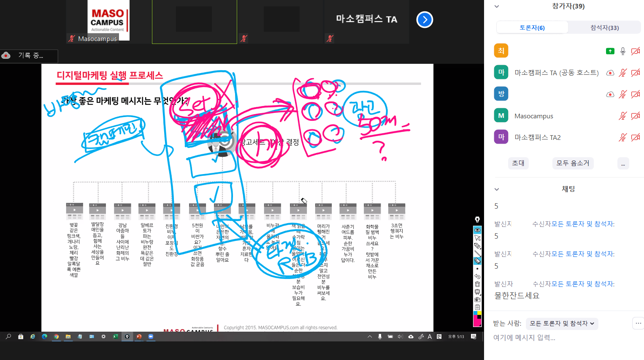The image size is (644, 360).
Task: Click the blue next-arrow in video strip
Action: (425, 19)
